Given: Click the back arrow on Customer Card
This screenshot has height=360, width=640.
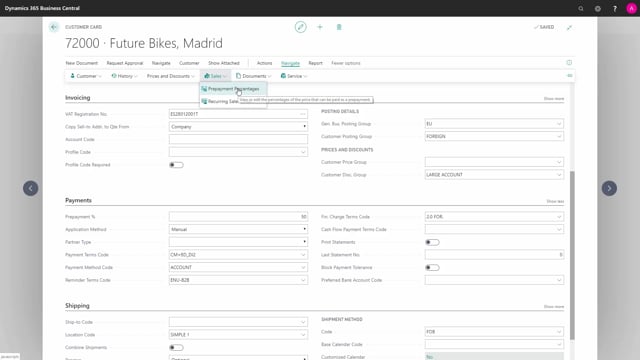Looking at the screenshot, I should (54, 27).
